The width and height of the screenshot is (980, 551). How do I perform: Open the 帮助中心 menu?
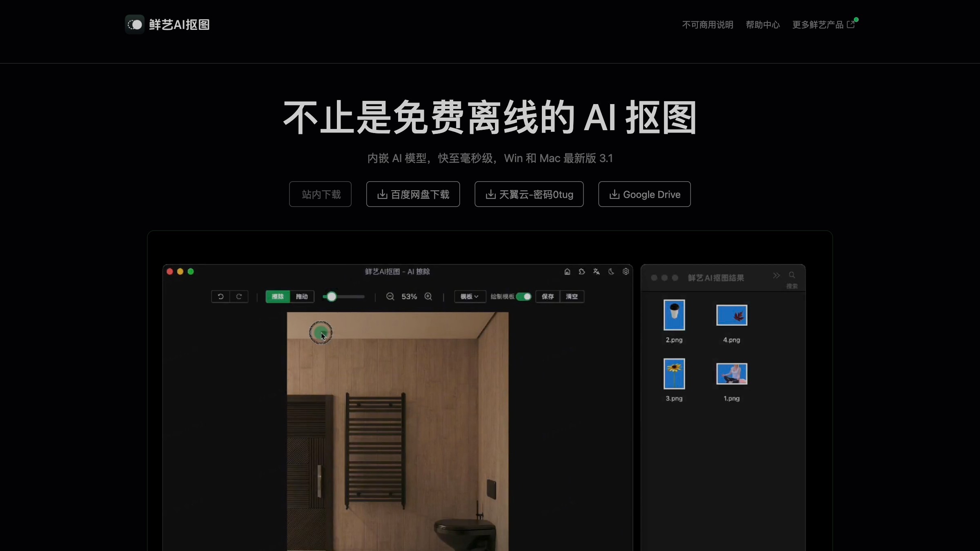pos(762,24)
